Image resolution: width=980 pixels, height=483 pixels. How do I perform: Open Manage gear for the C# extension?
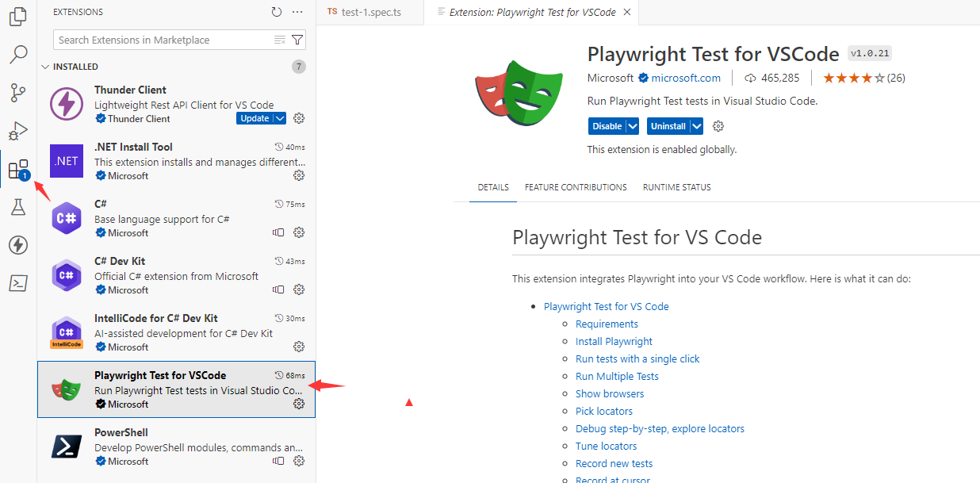tap(299, 232)
